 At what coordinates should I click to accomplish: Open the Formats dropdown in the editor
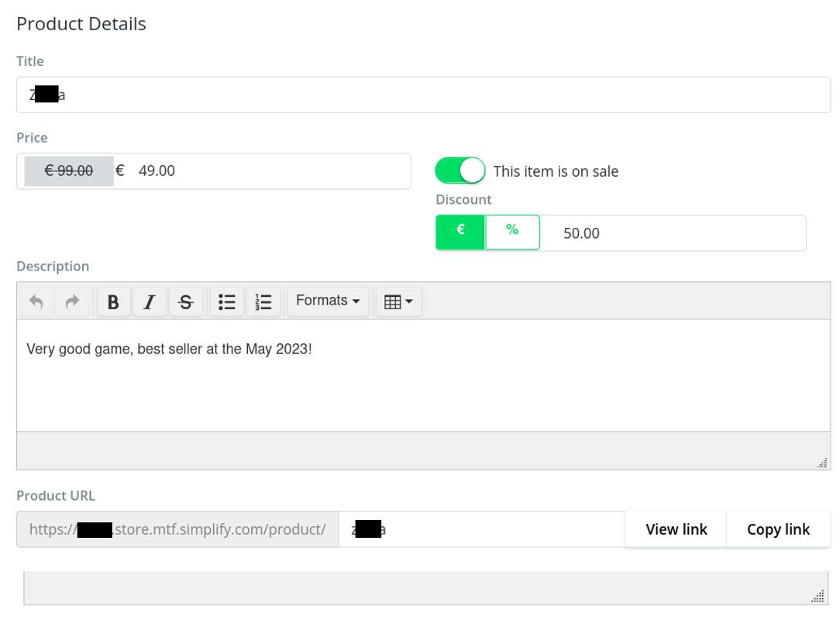(x=327, y=301)
